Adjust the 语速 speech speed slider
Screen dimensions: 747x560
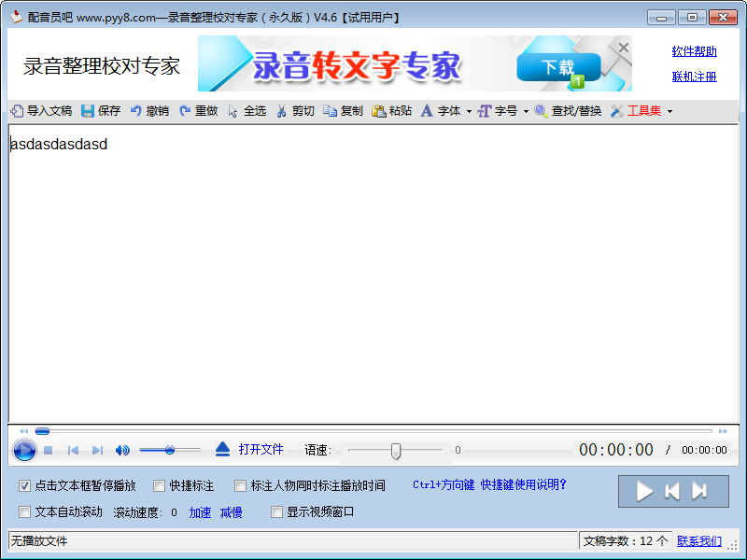pyautogui.click(x=395, y=451)
